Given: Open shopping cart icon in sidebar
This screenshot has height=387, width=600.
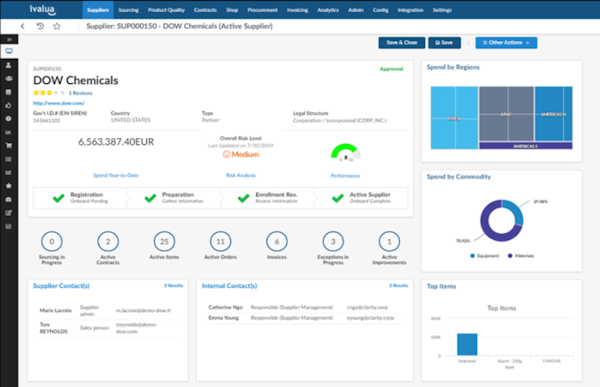Looking at the screenshot, I should (8, 145).
